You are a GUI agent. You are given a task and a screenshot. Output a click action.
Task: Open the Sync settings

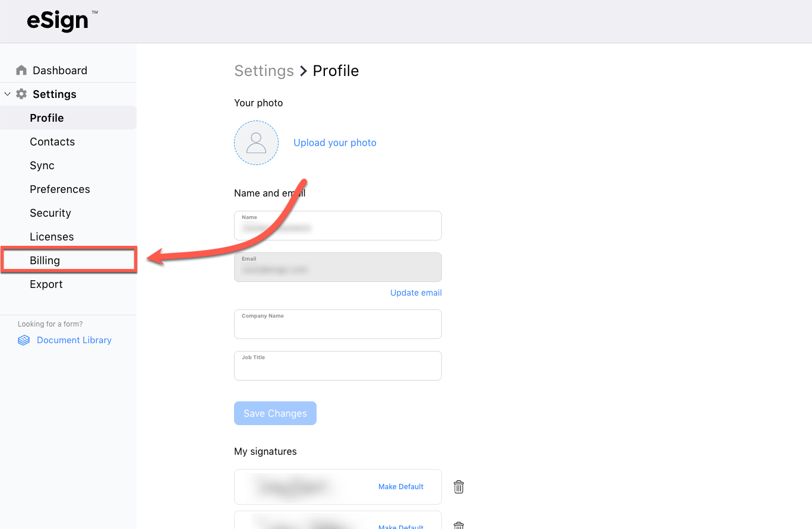[42, 166]
